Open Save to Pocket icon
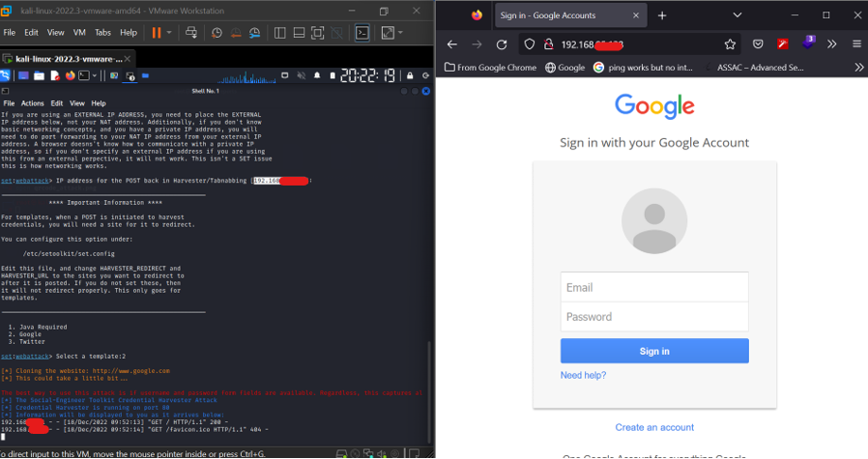Viewport: 868px width, 459px height. pos(759,44)
